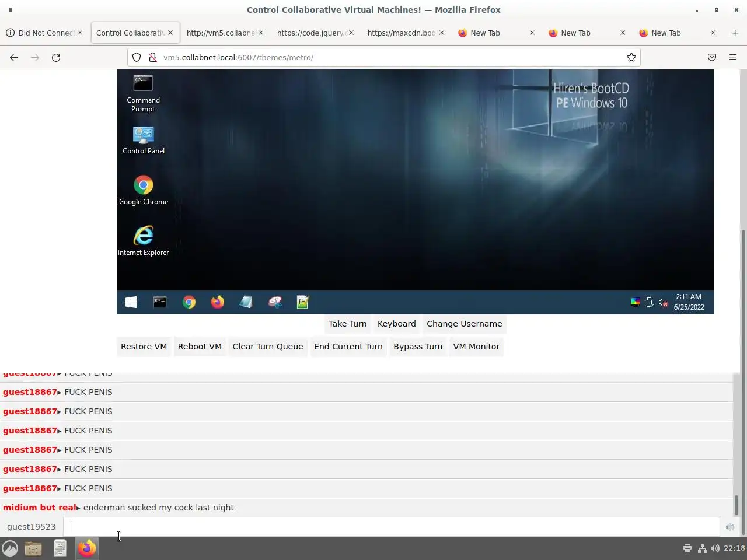Click Firefox icon in desktop panel
The width and height of the screenshot is (747, 560).
pos(87,548)
